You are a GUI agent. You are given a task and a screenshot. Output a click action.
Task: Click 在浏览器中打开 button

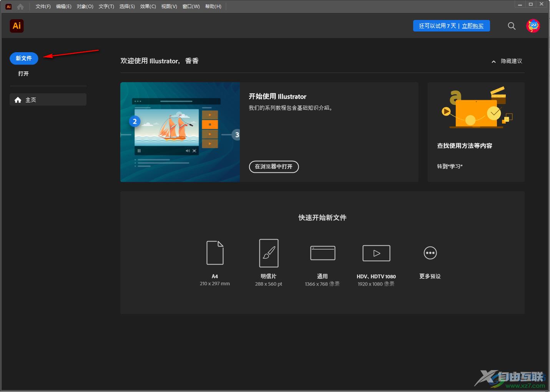(274, 167)
